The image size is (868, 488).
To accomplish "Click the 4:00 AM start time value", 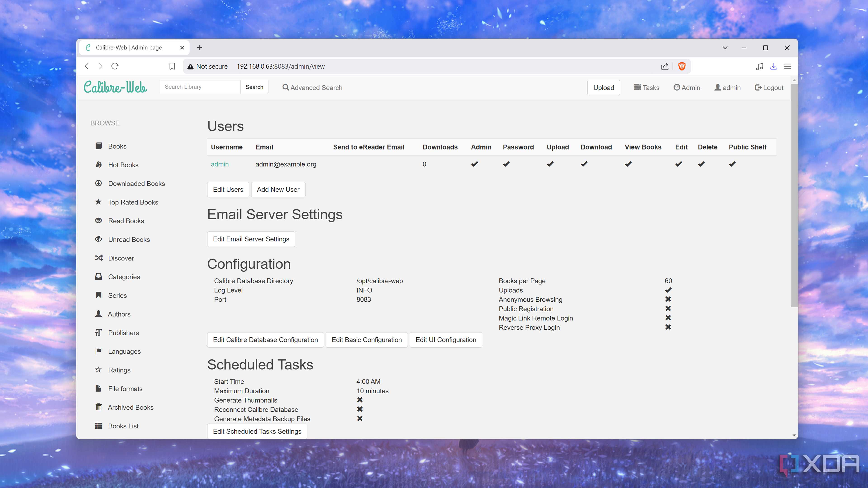I will tap(368, 382).
